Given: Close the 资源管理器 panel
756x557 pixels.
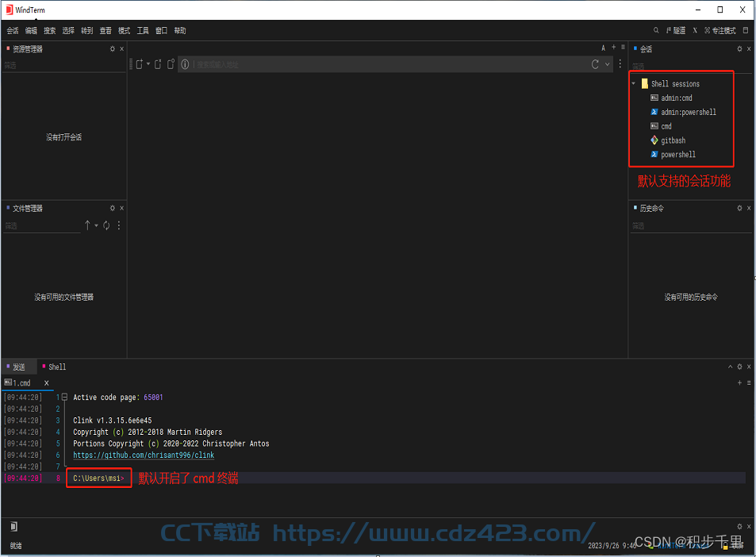Looking at the screenshot, I should [122, 48].
